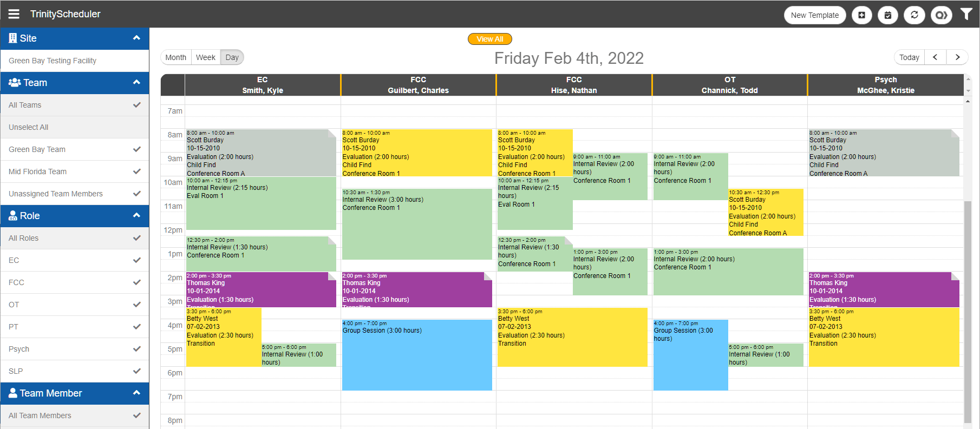Open 1:00 pm Internal Review in Channick column
The width and height of the screenshot is (980, 429).
click(x=728, y=272)
